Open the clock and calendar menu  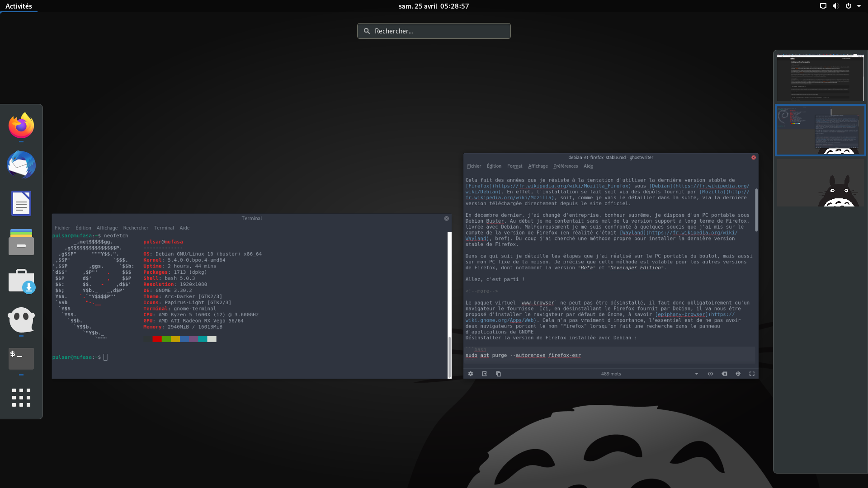coord(434,6)
